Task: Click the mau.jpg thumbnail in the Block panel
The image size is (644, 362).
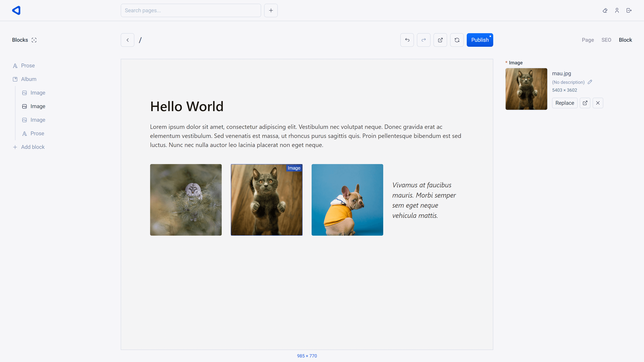Action: point(526,89)
